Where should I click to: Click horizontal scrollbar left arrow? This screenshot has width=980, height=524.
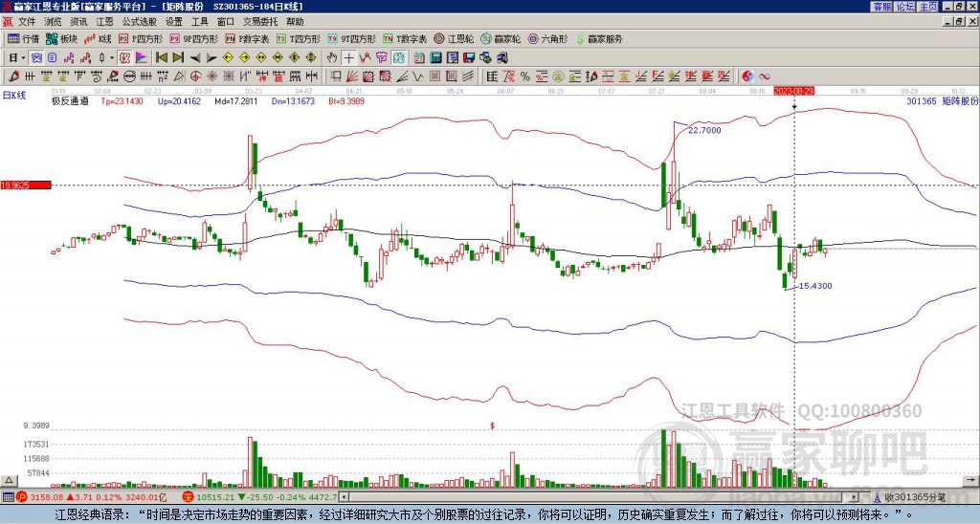[344, 497]
